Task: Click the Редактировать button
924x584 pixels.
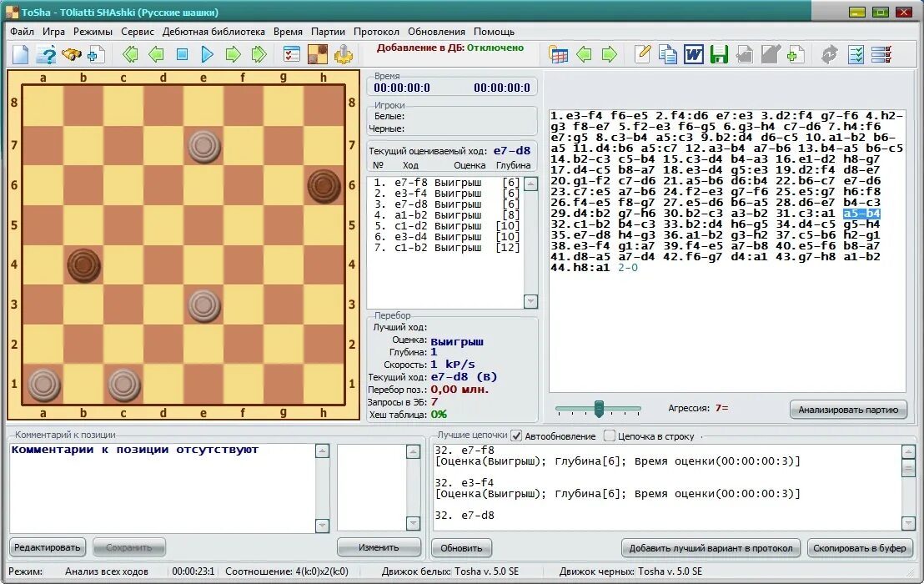Action: (x=48, y=547)
